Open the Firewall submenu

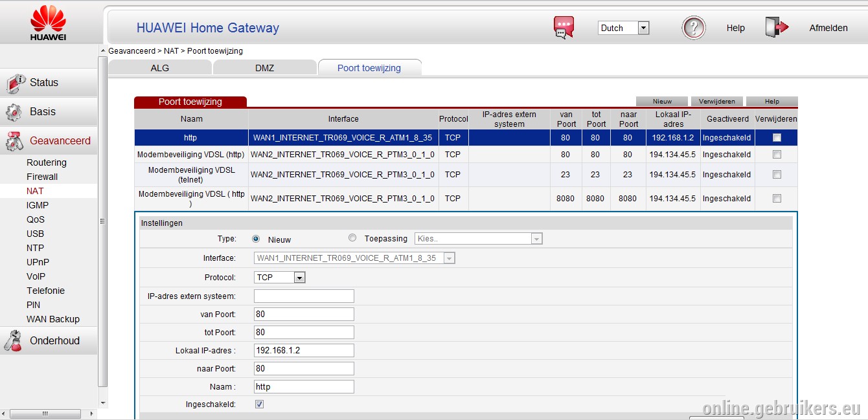coord(42,177)
